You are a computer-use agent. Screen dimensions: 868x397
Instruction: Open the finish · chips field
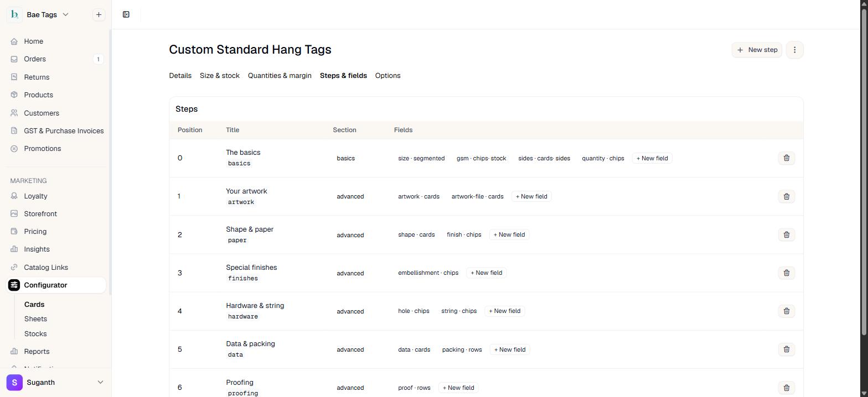coord(464,234)
